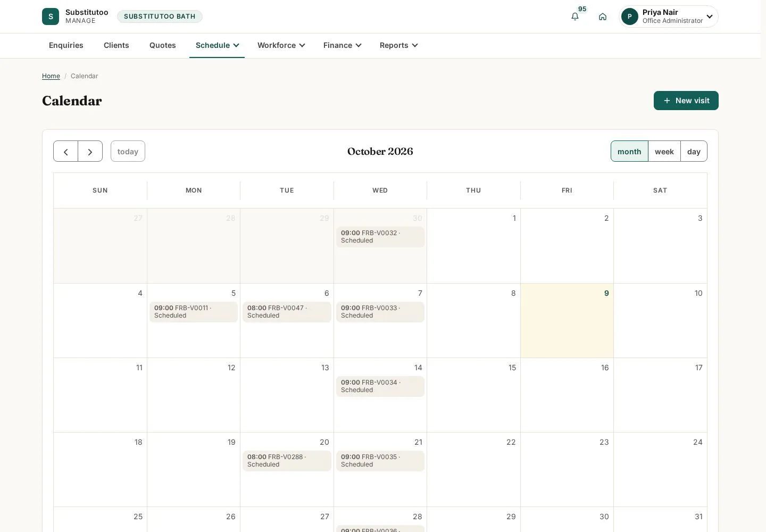Open the FRB-V0033 visit on the 7th
Screen dimensions: 766x532
(380, 312)
